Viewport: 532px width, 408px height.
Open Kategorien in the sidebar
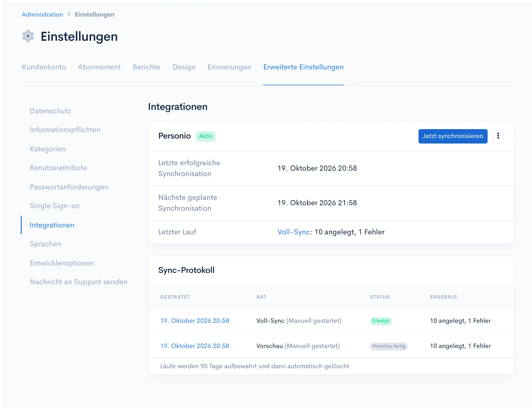pyautogui.click(x=48, y=149)
